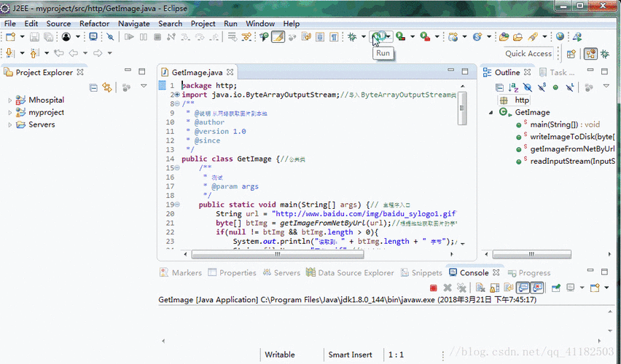The width and height of the screenshot is (621, 364).
Task: Click the New wizard icon in the main toolbar
Action: tap(11, 37)
